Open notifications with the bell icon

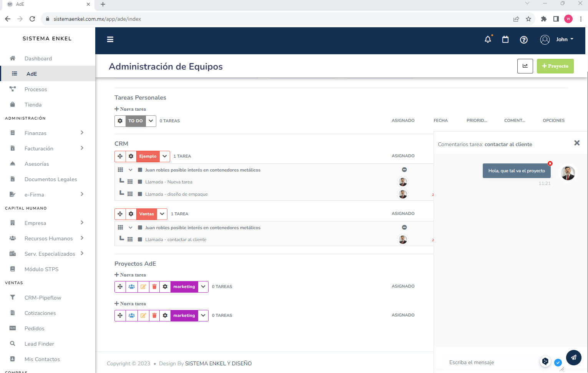click(488, 39)
